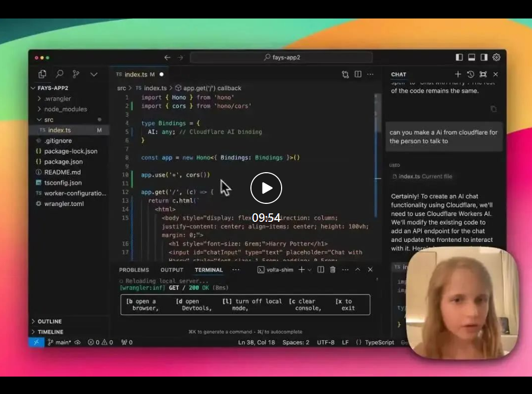Go forward with the right arrow
Screen dimensions: 532x394
click(180, 58)
